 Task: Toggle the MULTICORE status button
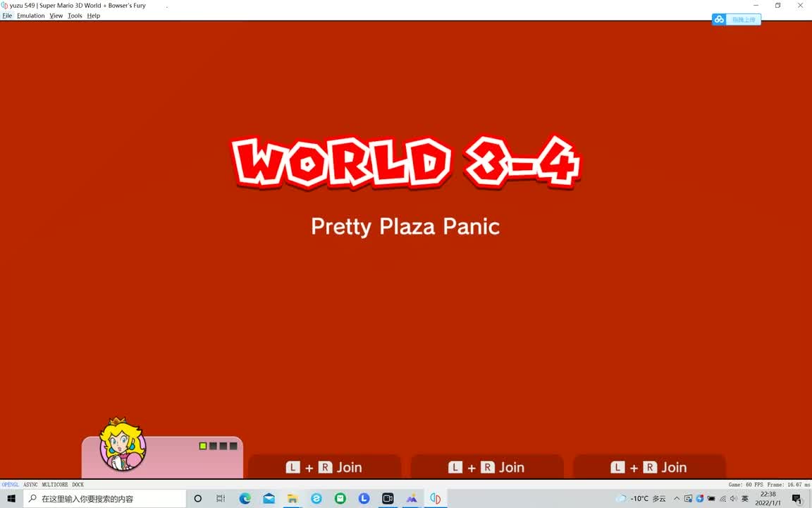coord(55,485)
